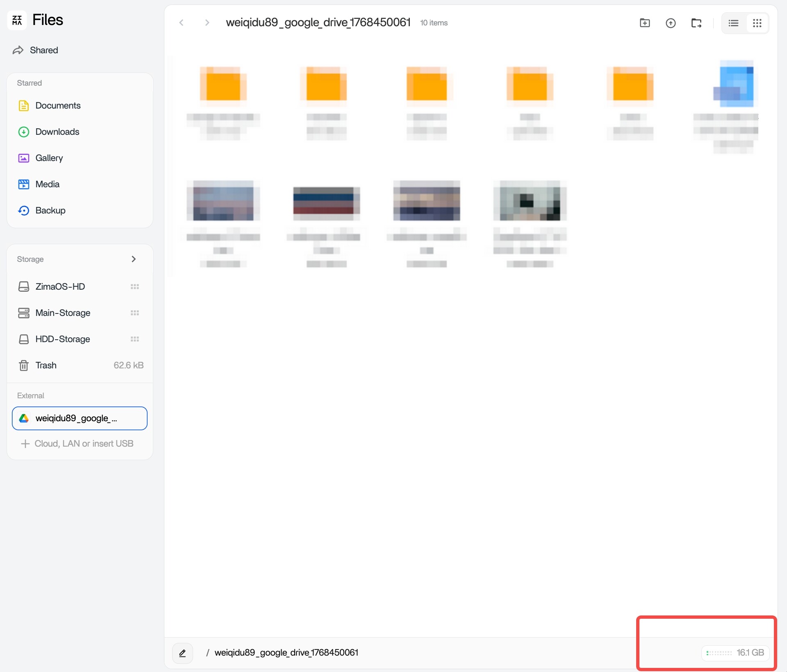
Task: Open Main-Storage options dots icon
Action: tap(135, 313)
